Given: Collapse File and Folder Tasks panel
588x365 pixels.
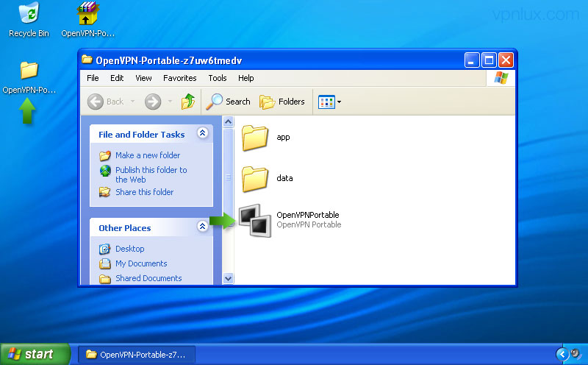Looking at the screenshot, I should [x=203, y=133].
